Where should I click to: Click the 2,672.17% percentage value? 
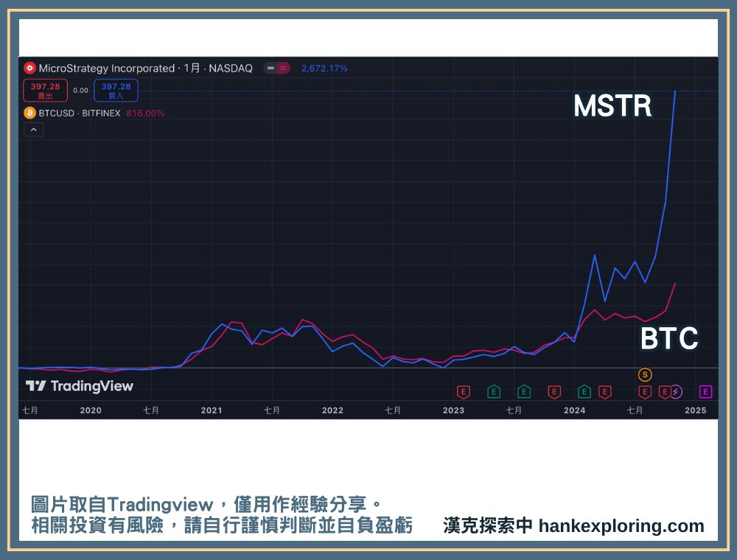[324, 68]
